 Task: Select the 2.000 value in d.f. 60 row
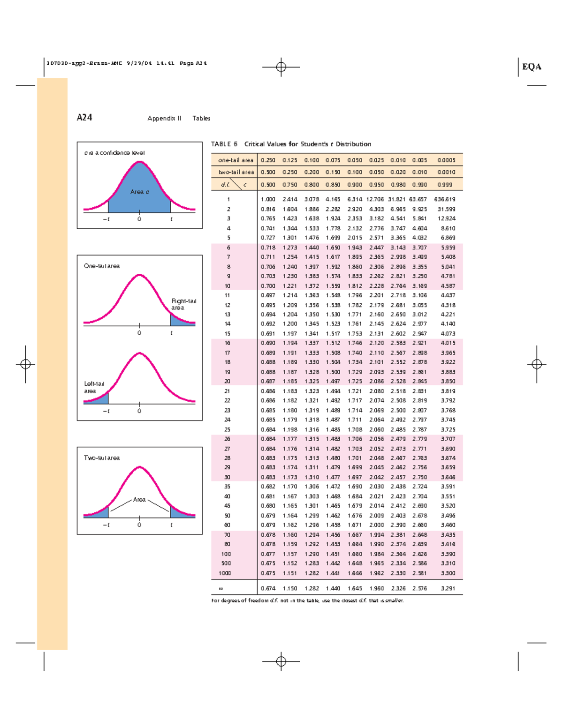pyautogui.click(x=376, y=525)
